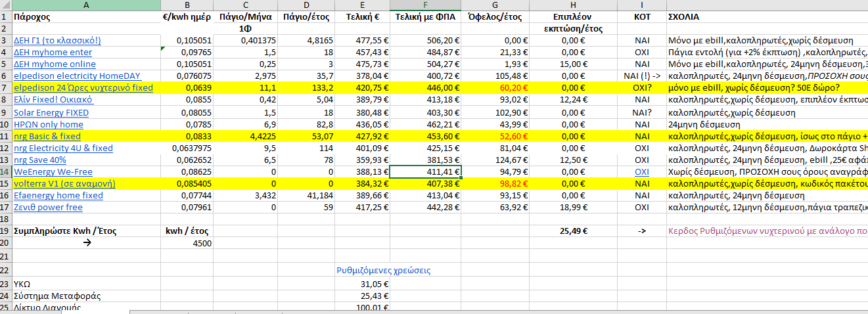This screenshot has width=868, height=314.
Task: Select the ΥΚΩ label cell
Action: pos(86,284)
